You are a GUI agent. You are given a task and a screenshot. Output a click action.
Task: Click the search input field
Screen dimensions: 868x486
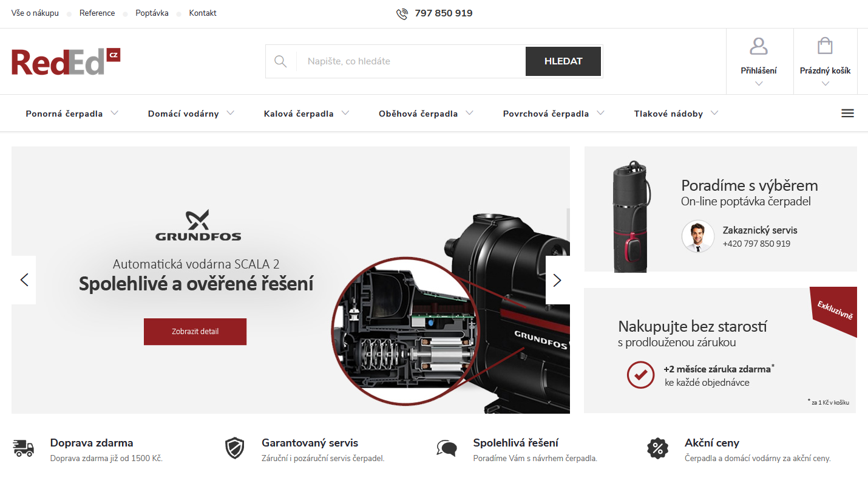coord(411,61)
